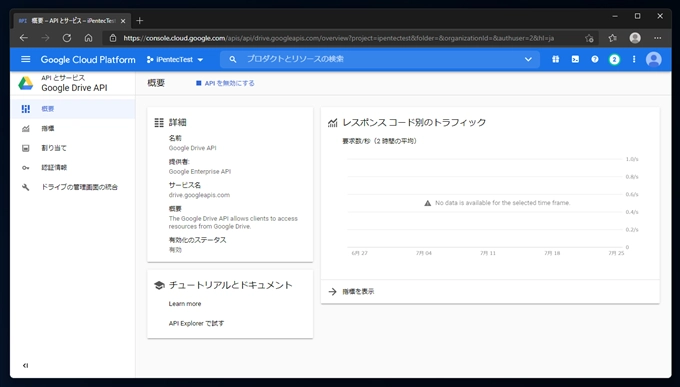
Task: Activate Cloud Shell icon
Action: 575,59
